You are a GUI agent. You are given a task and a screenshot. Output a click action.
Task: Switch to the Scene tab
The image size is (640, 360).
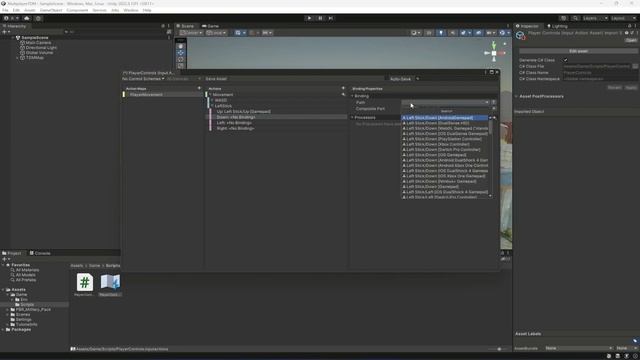pos(185,26)
